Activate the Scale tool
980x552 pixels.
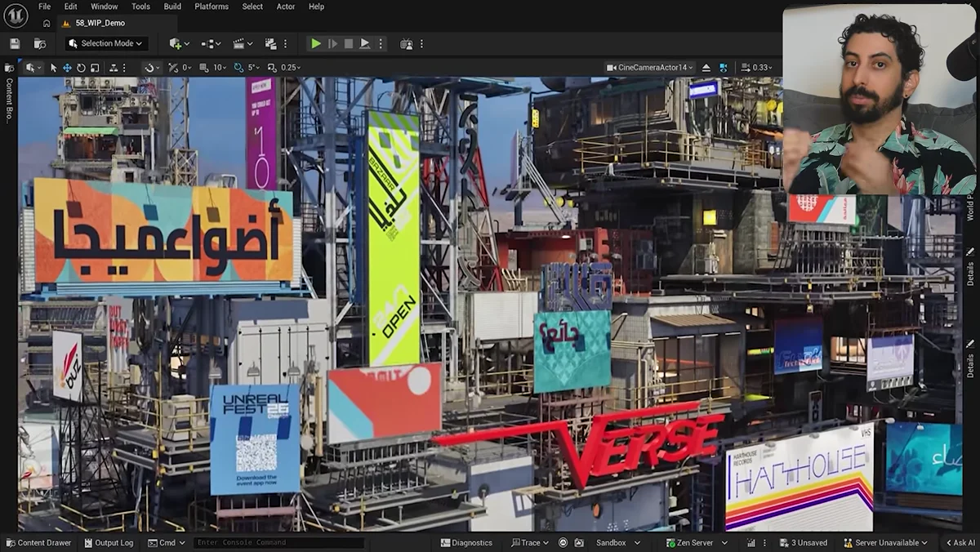pos(95,67)
